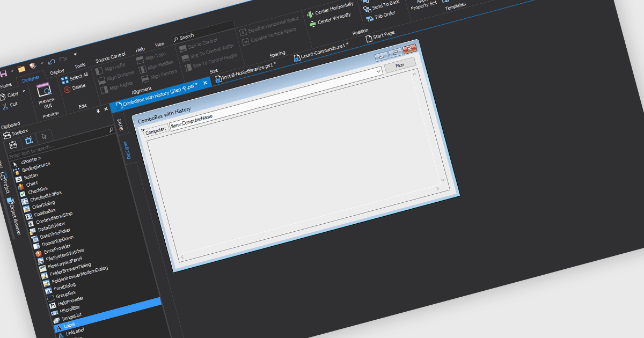Click the Tab Order icon
This screenshot has height=338, width=644.
369,18
